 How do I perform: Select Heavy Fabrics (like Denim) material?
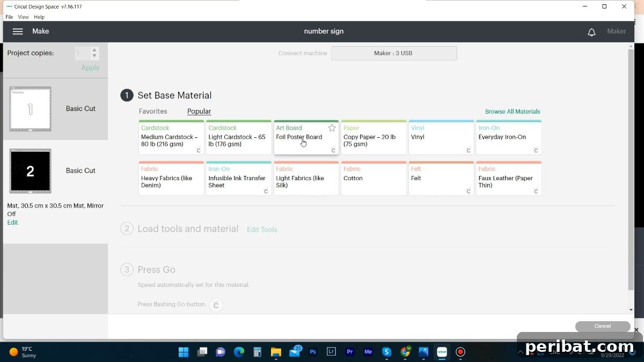[x=171, y=178]
